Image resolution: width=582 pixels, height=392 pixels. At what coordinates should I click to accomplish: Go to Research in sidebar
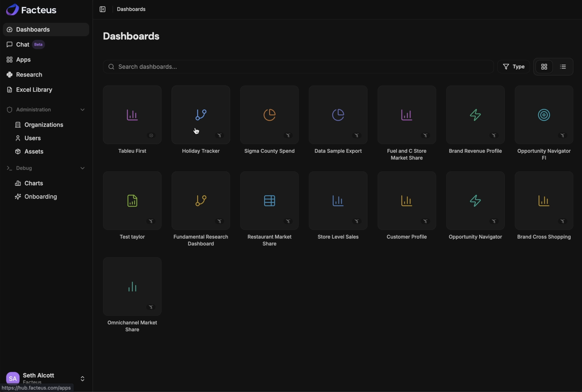pyautogui.click(x=29, y=75)
